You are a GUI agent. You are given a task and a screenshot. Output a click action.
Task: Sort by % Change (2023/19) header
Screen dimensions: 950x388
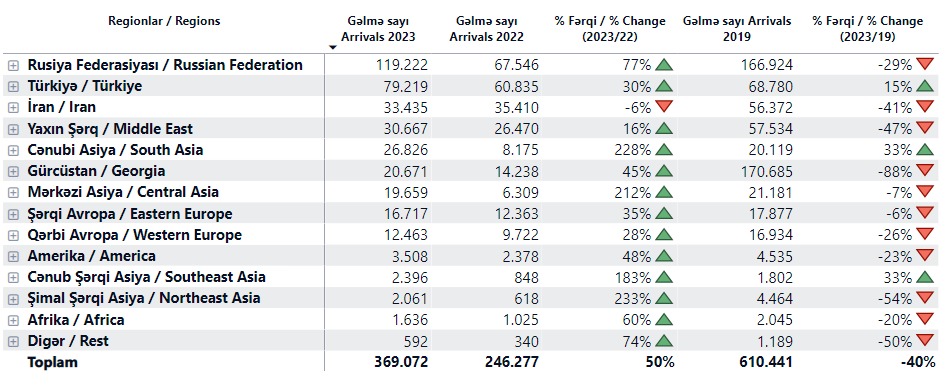pyautogui.click(x=868, y=29)
